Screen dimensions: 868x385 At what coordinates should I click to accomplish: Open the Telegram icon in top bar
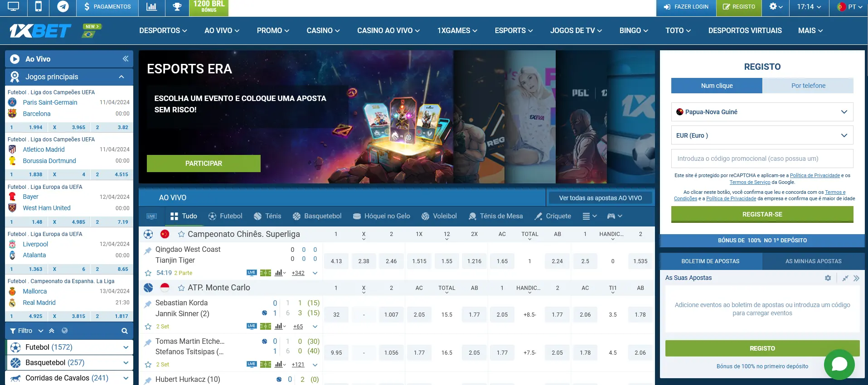tap(63, 7)
